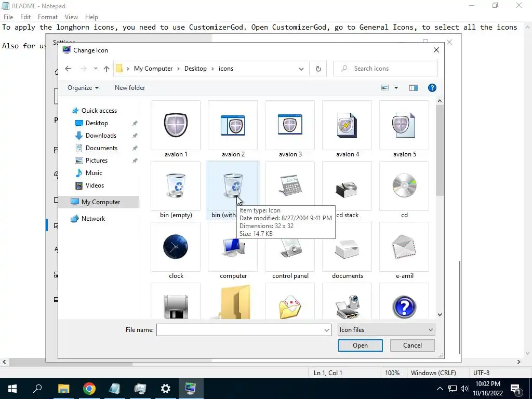Select the avalon 1 shield icon
Image resolution: width=532 pixels, height=399 pixels.
point(176,129)
